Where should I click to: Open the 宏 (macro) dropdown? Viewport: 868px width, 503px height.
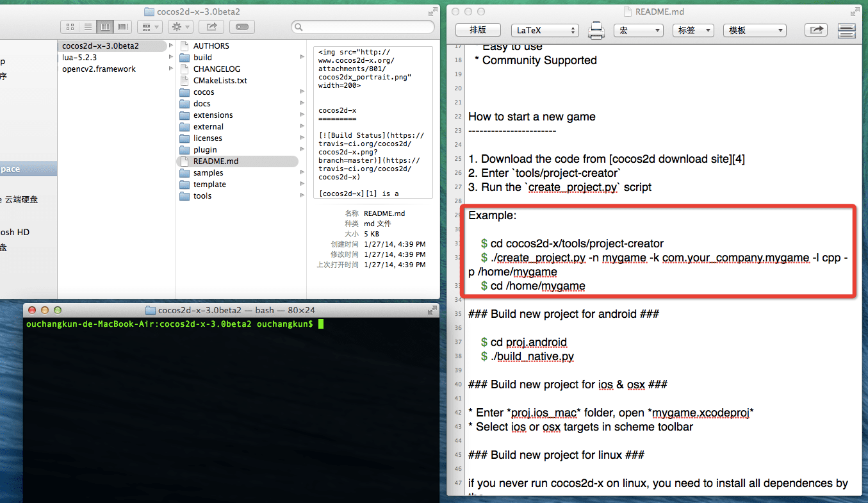(x=638, y=30)
